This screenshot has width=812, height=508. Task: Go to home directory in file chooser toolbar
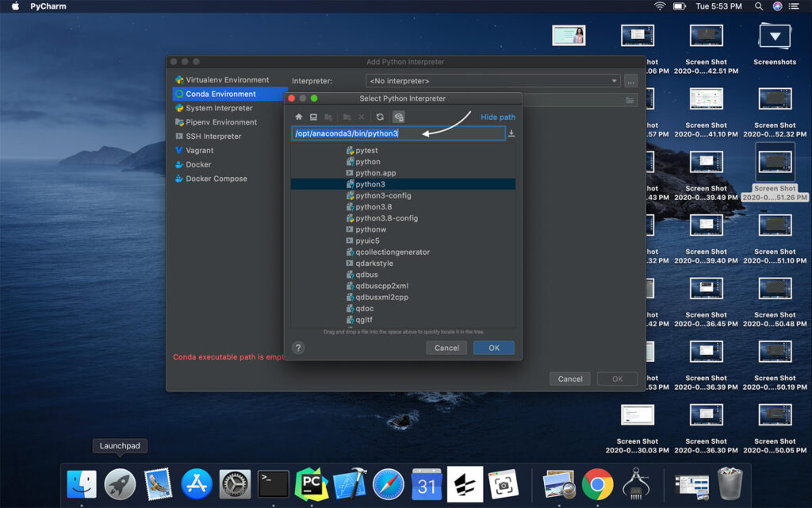click(299, 117)
